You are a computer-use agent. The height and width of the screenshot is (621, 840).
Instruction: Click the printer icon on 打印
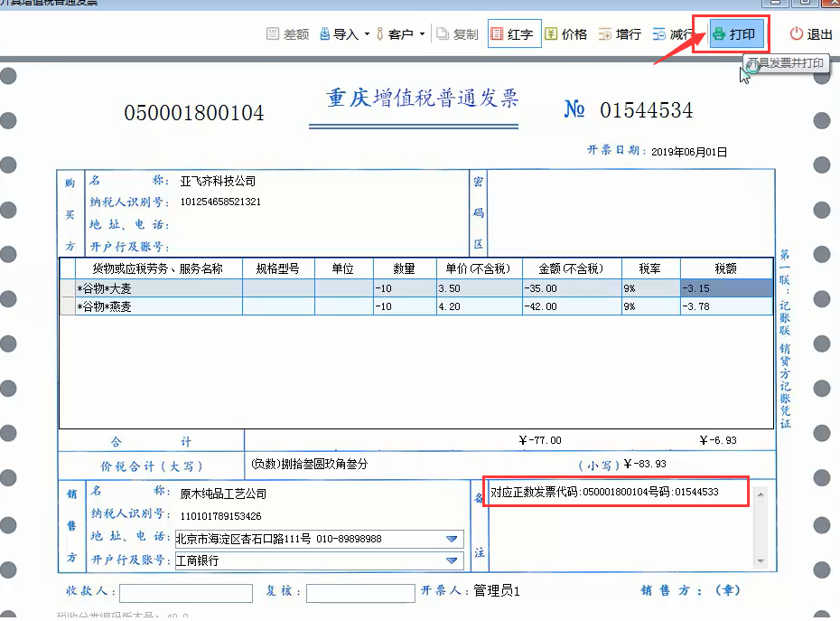pos(719,33)
